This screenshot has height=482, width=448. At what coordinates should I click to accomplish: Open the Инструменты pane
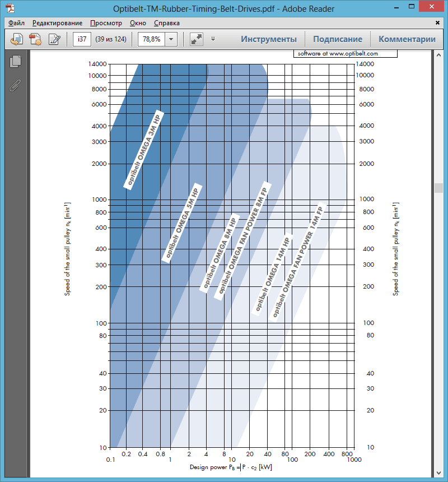coord(269,39)
